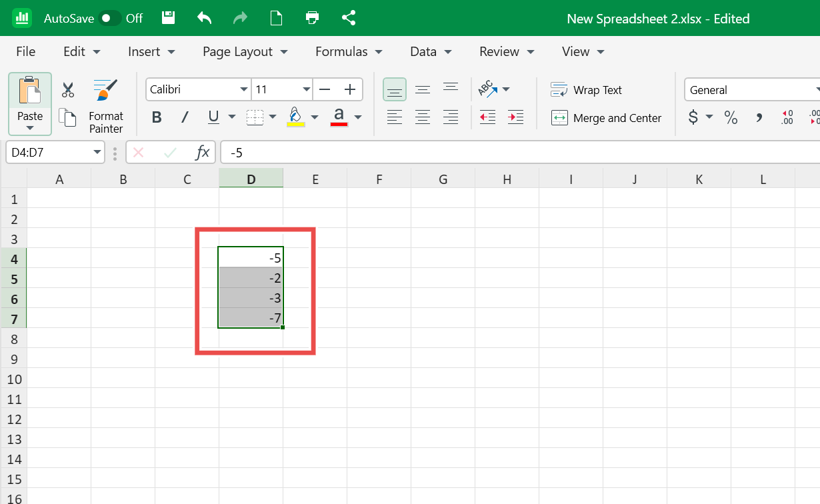Redo the last undone action
This screenshot has width=820, height=504.
click(240, 18)
